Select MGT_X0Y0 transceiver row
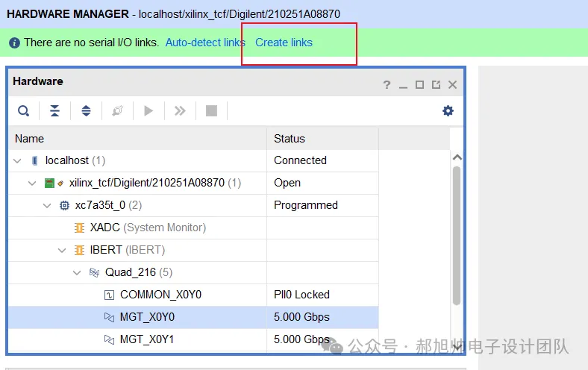 pos(147,317)
